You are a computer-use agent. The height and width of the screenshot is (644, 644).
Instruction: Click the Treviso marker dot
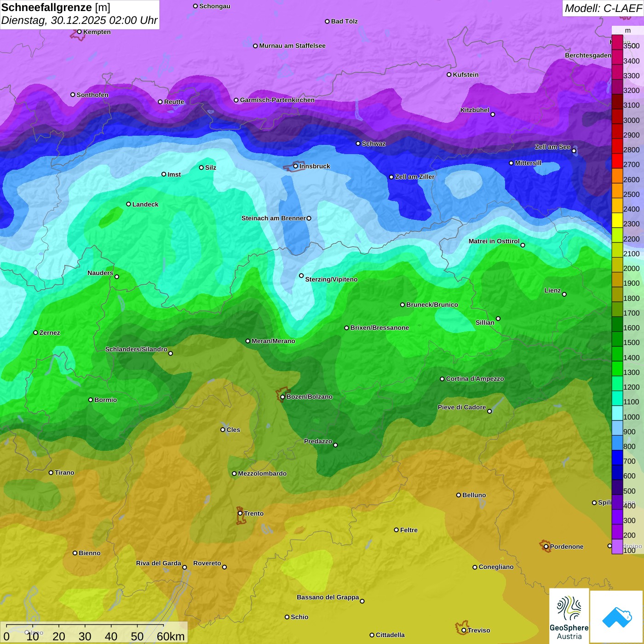[464, 630]
